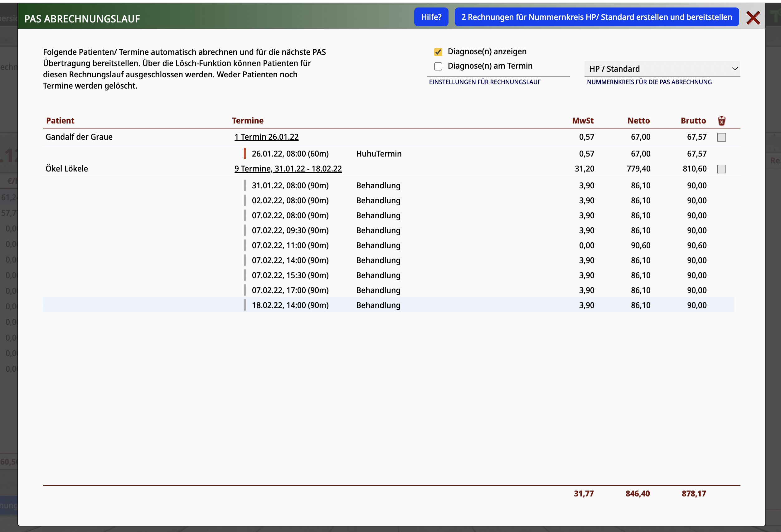Click appointment 07.02.22, 11:00 (90m)
Image resolution: width=781 pixels, height=532 pixels.
coord(290,245)
